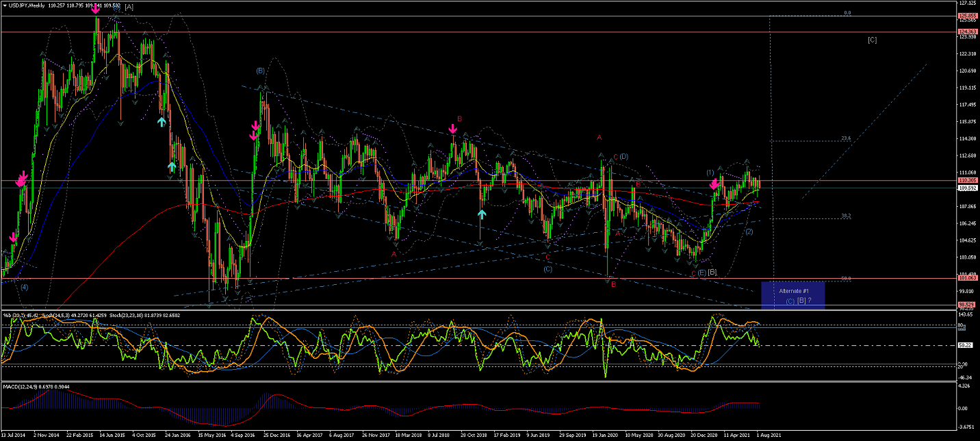The height and width of the screenshot is (441, 980).
Task: Click the 125.855 price level tag
Action: [x=966, y=16]
